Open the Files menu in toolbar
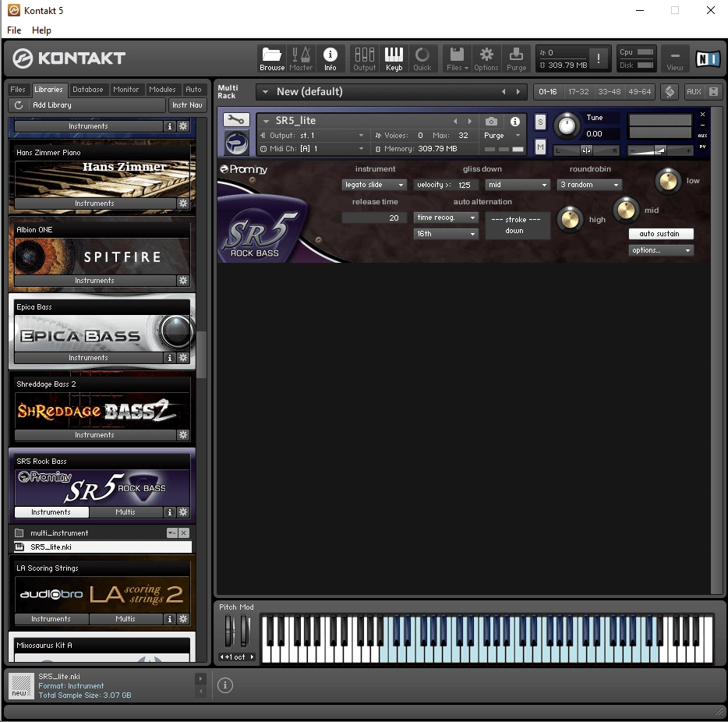Viewport: 728px width, 722px height. pyautogui.click(x=458, y=59)
